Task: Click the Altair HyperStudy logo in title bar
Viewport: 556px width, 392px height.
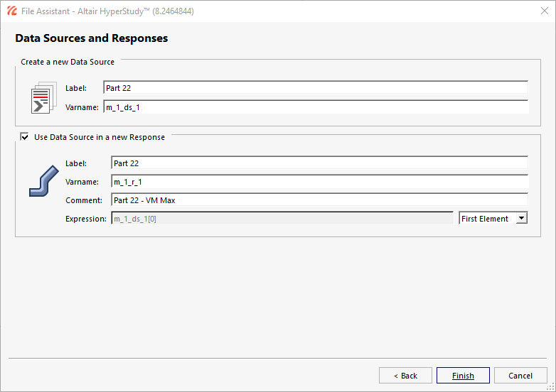Action: (11, 11)
